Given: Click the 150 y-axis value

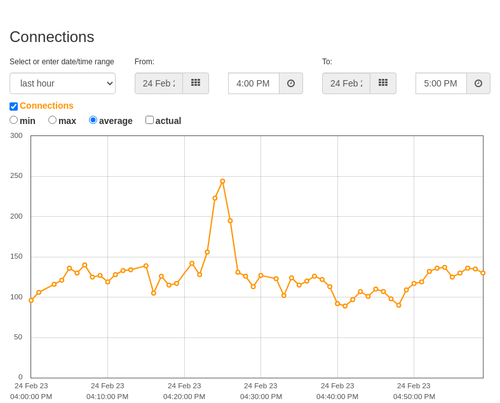Looking at the screenshot, I should tap(16, 256).
